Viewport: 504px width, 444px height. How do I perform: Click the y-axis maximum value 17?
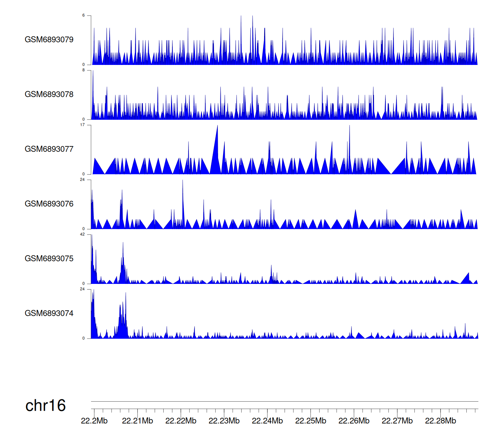[82, 125]
